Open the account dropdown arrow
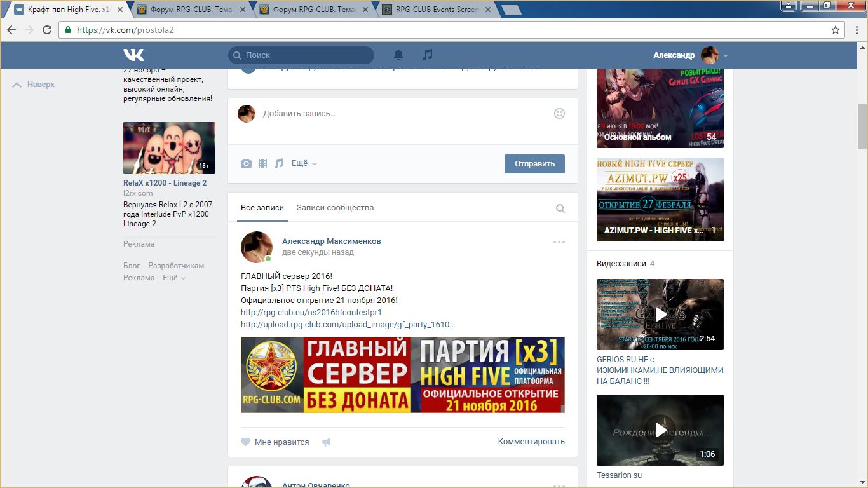 pyautogui.click(x=725, y=56)
